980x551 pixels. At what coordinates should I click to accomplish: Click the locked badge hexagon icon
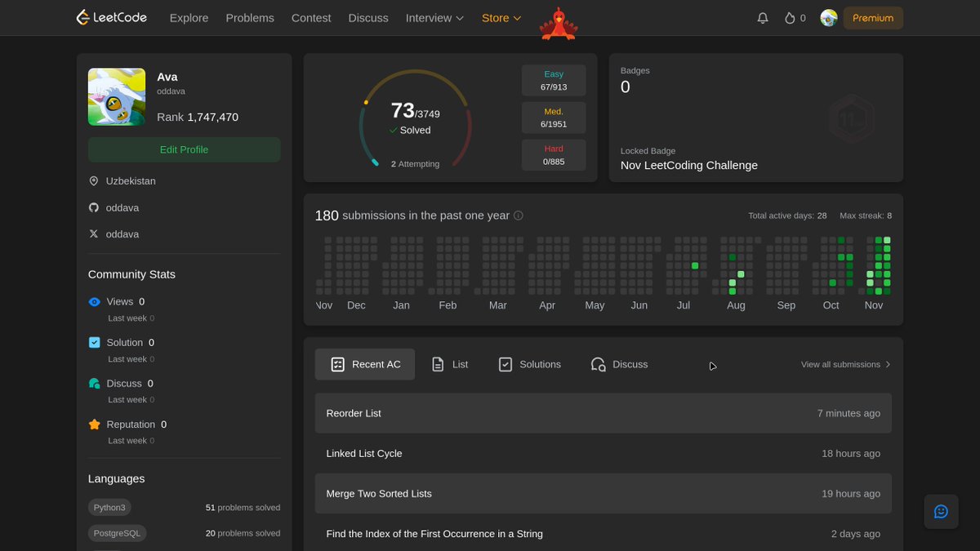[851, 120]
